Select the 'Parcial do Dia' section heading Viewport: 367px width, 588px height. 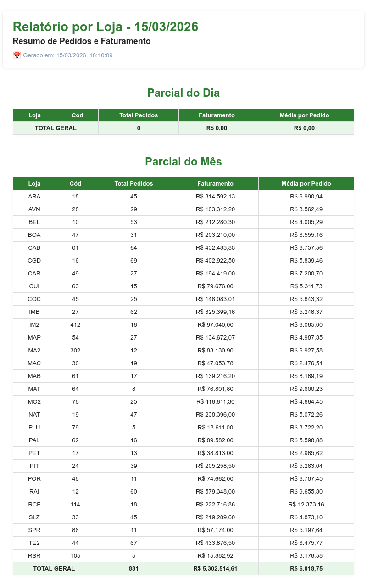pyautogui.click(x=183, y=93)
